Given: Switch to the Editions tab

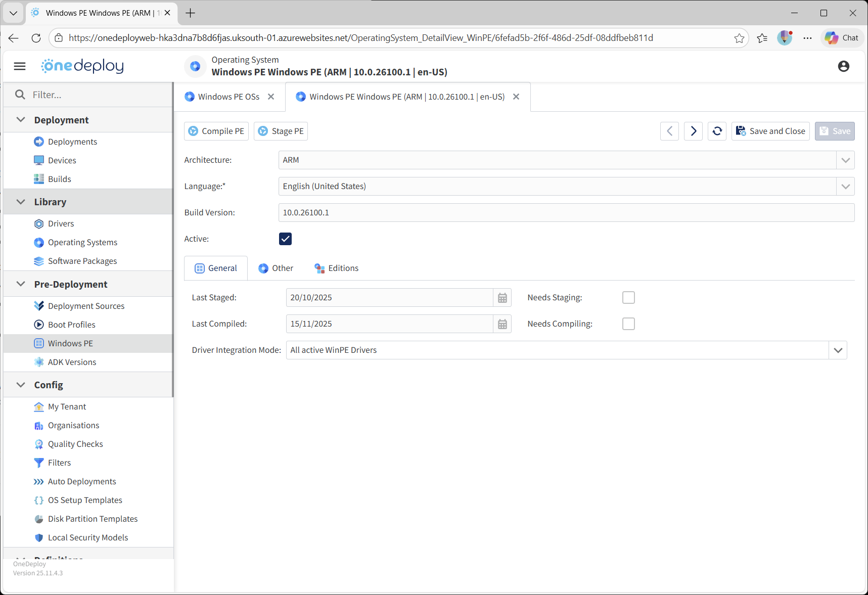Looking at the screenshot, I should click(336, 268).
